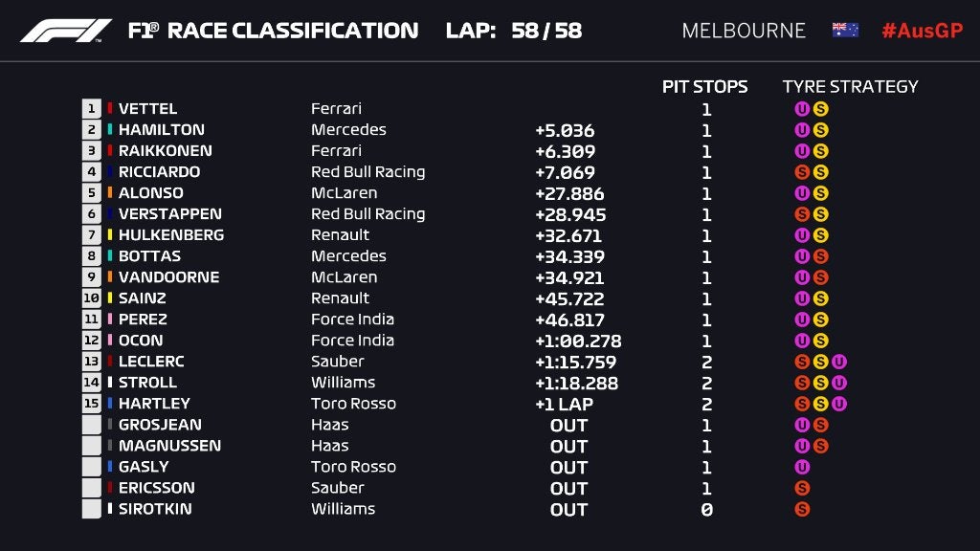Click the Melbourne location label
980x551 pixels.
744,31
